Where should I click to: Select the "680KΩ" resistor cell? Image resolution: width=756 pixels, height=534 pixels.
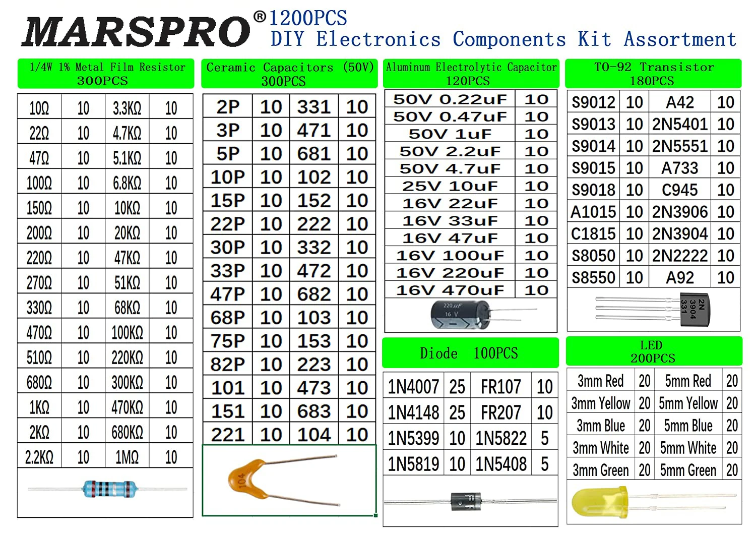(127, 432)
